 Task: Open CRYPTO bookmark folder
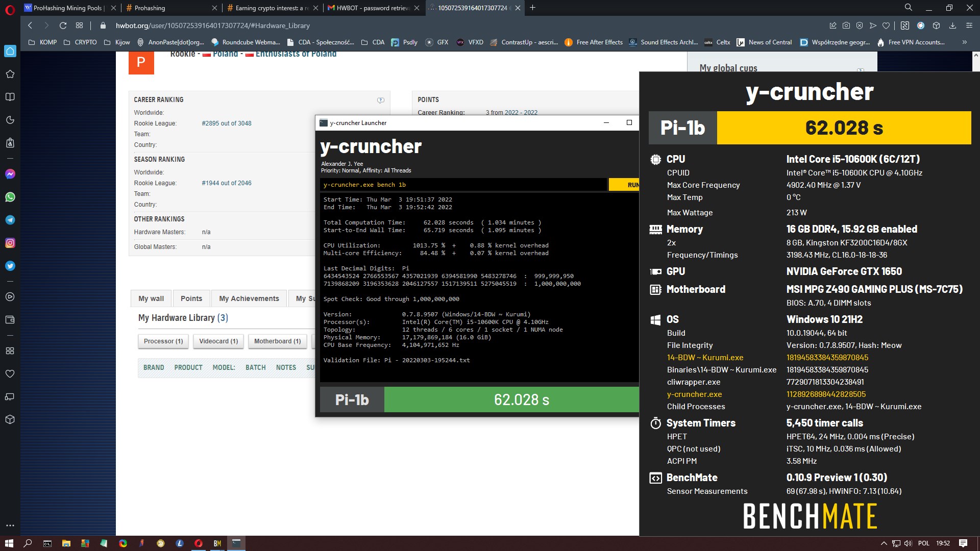click(80, 42)
